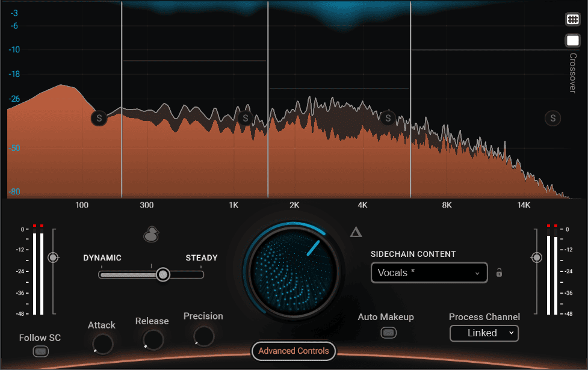Click the left input level slider handle

pos(54,257)
